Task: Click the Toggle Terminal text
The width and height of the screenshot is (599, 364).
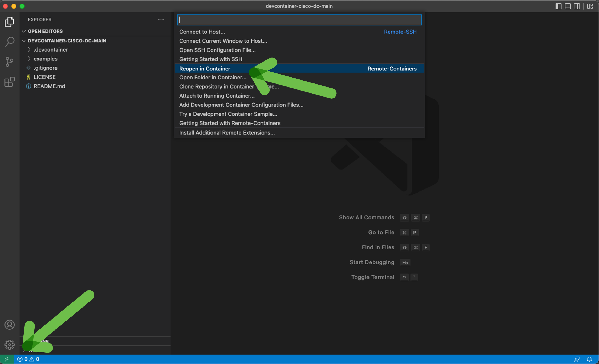Action: coord(373,277)
